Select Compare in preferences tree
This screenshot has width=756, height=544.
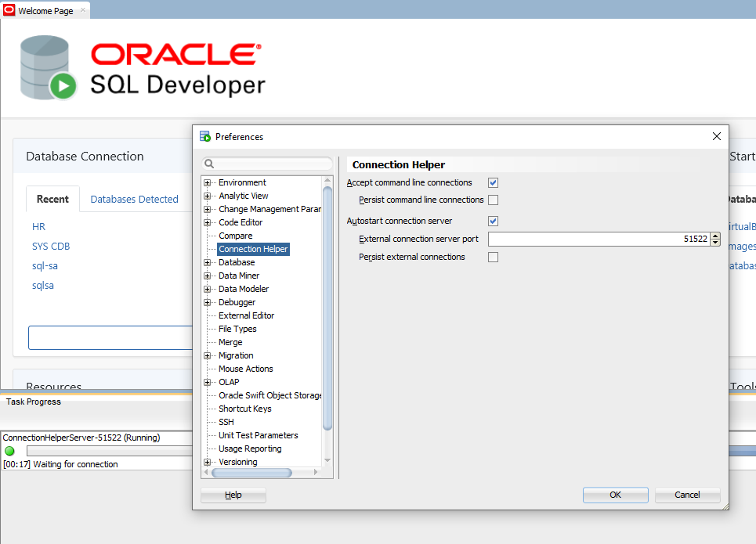tap(235, 236)
